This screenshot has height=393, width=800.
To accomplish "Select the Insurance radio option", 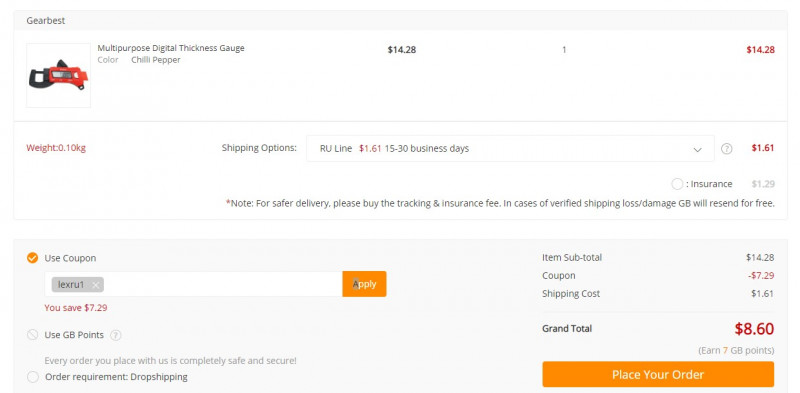I will click(677, 184).
